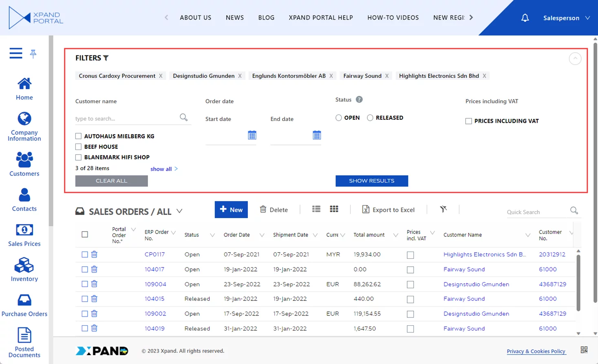
Task: Click the clear filter funnel icon
Action: coord(443,209)
